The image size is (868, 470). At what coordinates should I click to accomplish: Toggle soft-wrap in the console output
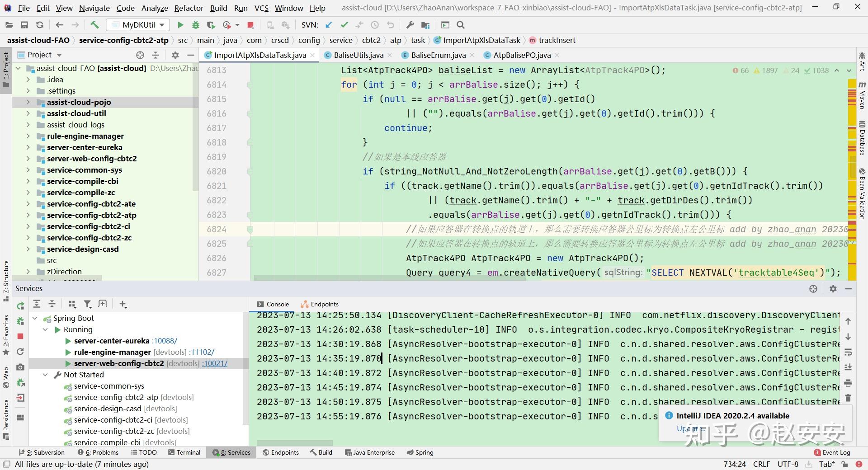848,352
